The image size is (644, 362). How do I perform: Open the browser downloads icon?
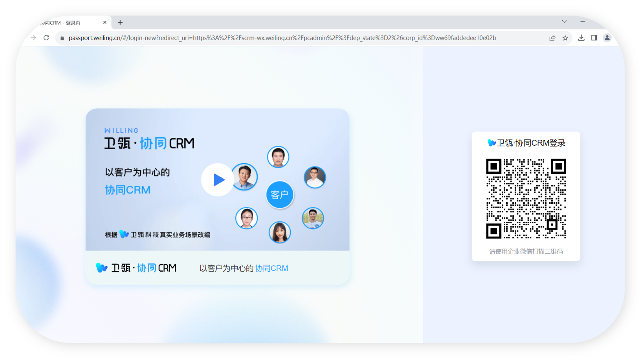click(x=581, y=38)
